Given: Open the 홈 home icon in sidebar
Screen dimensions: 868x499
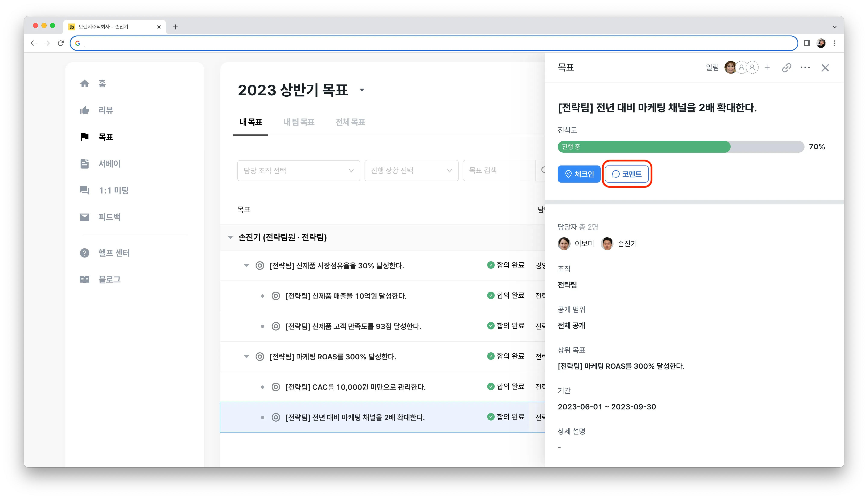Looking at the screenshot, I should [84, 84].
